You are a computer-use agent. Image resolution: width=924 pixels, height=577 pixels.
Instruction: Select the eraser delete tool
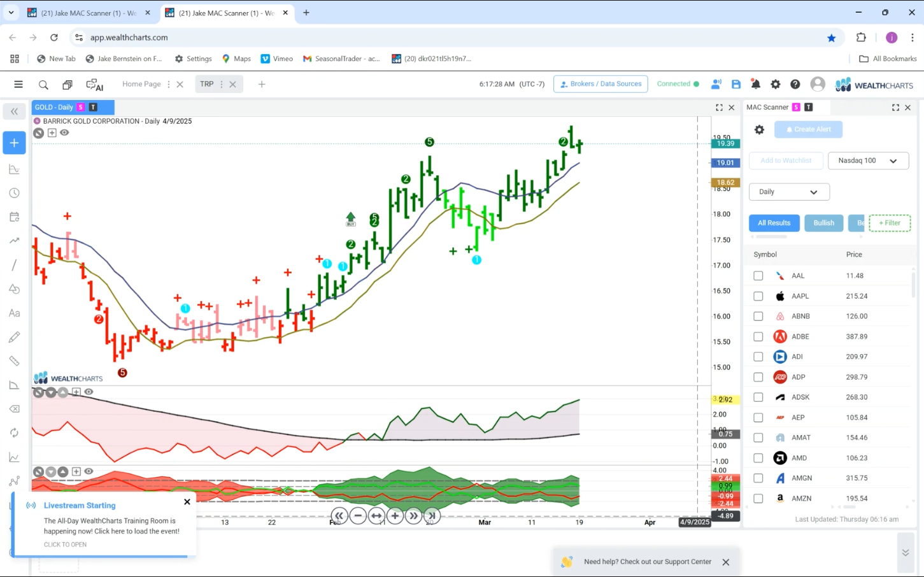[14, 409]
